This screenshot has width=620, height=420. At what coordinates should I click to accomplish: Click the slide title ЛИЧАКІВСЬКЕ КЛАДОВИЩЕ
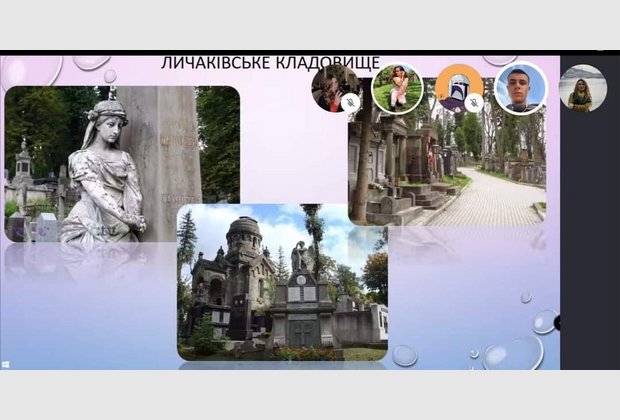pos(270,63)
